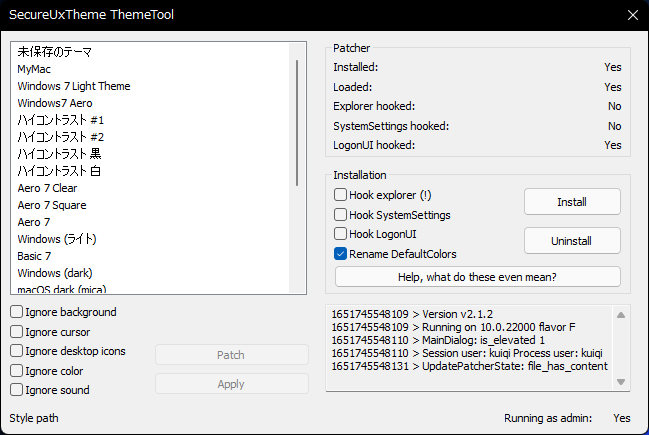649x435 pixels.
Task: Click the LogonUI hooked status row
Action: [477, 145]
